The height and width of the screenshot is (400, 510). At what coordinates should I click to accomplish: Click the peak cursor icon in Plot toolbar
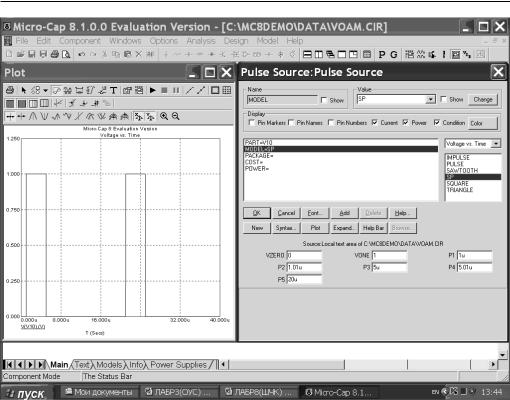[33, 116]
